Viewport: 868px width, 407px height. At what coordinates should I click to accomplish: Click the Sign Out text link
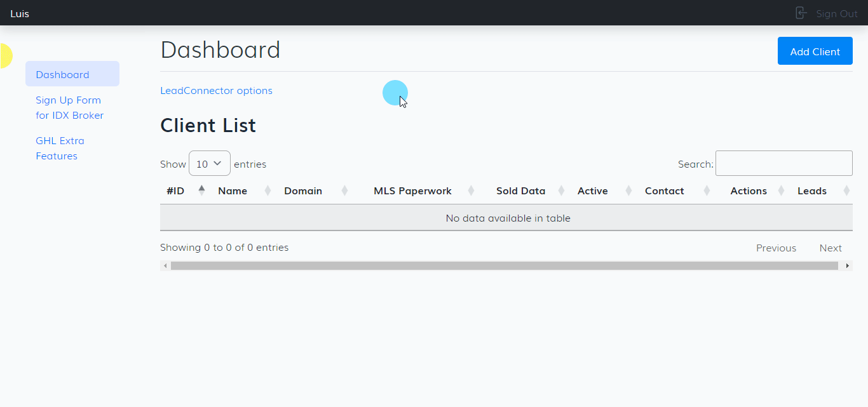(836, 13)
